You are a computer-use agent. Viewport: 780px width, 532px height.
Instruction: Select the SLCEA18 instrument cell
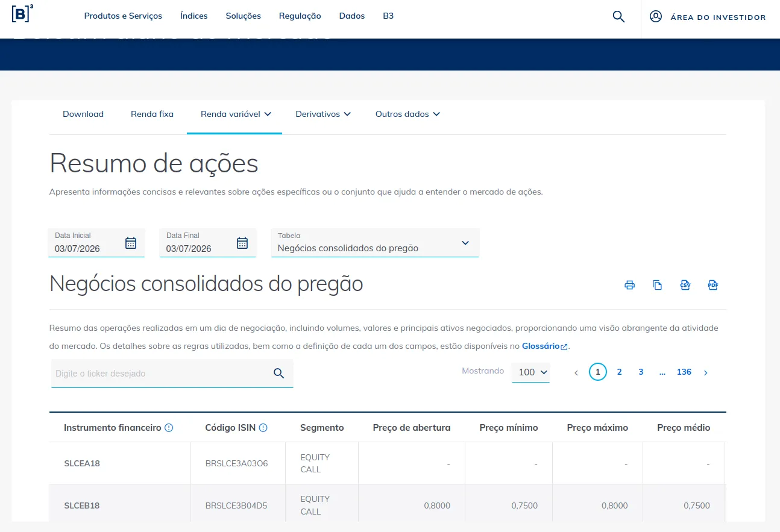(x=120, y=463)
